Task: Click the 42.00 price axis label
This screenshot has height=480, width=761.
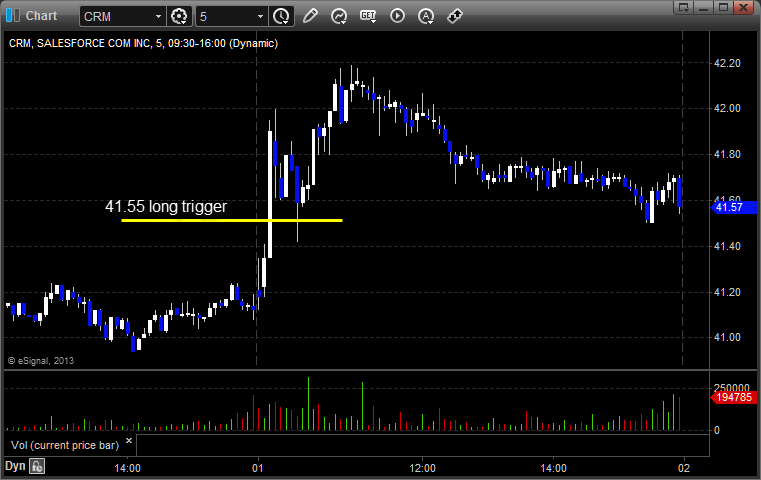Action: (x=727, y=108)
